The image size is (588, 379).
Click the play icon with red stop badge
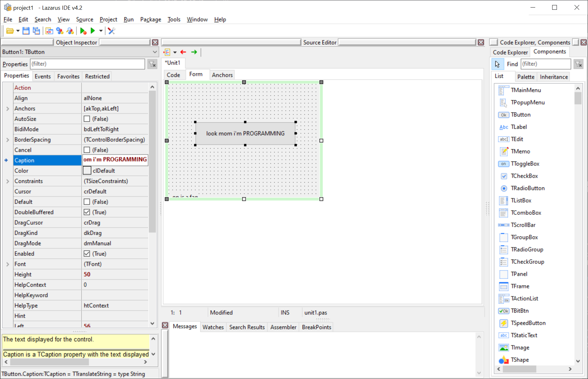coord(83,31)
